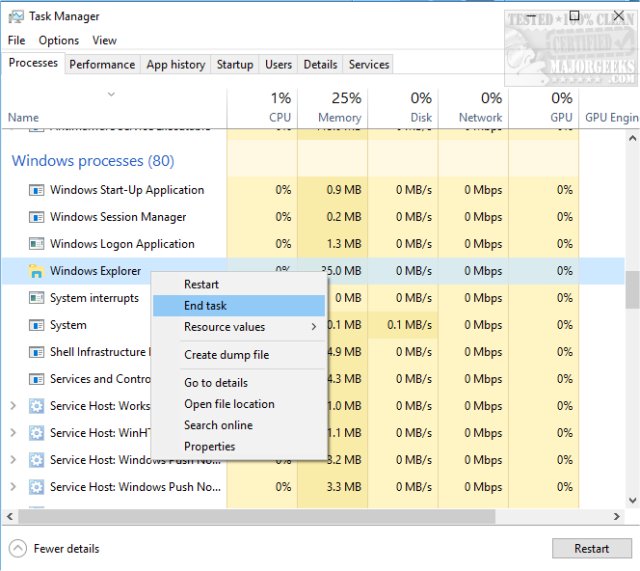Click the Task Manager title bar icon

point(16,17)
